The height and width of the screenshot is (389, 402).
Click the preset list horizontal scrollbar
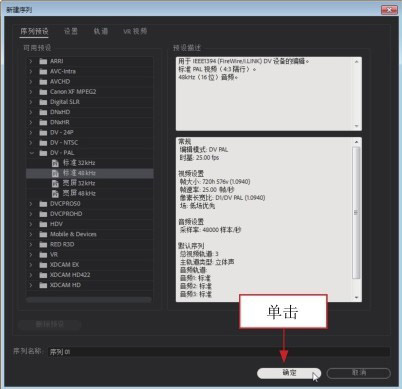(x=89, y=300)
